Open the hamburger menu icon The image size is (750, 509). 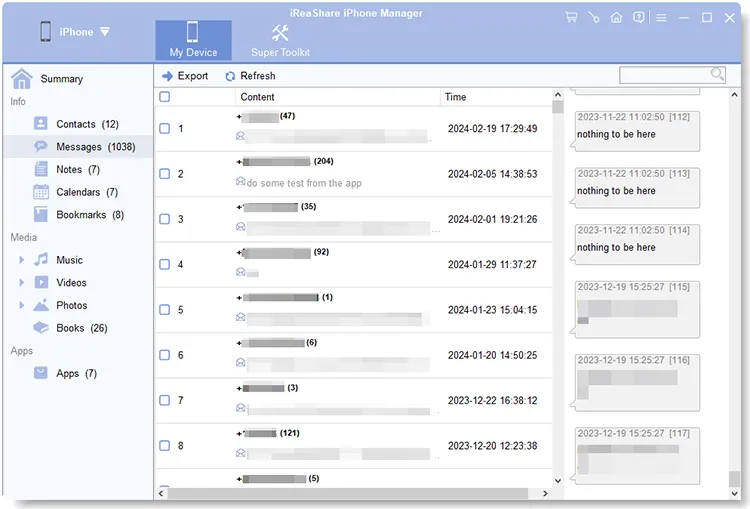[x=662, y=18]
